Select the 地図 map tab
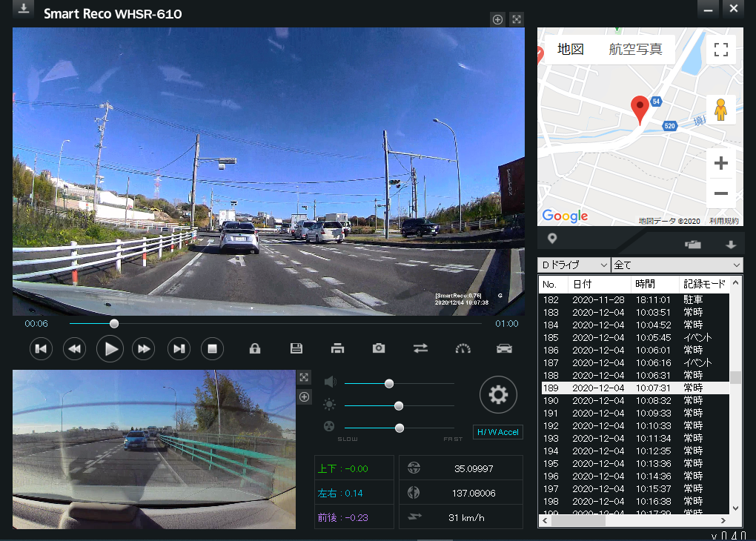The width and height of the screenshot is (756, 541). 571,50
